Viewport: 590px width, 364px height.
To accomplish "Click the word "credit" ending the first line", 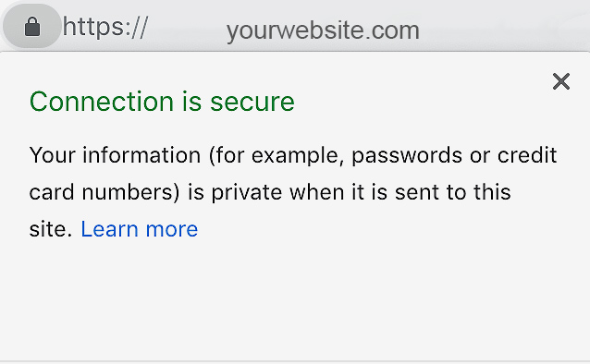I will tap(527, 155).
